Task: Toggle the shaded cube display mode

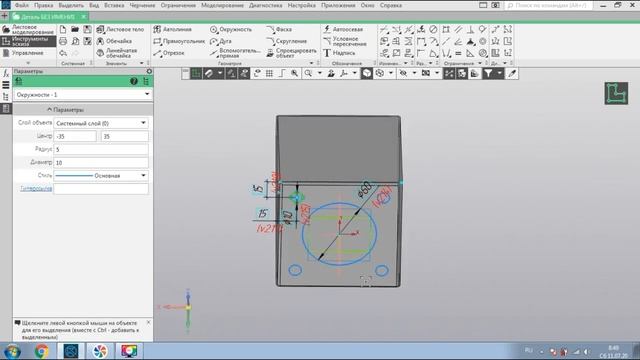Action: click(367, 73)
